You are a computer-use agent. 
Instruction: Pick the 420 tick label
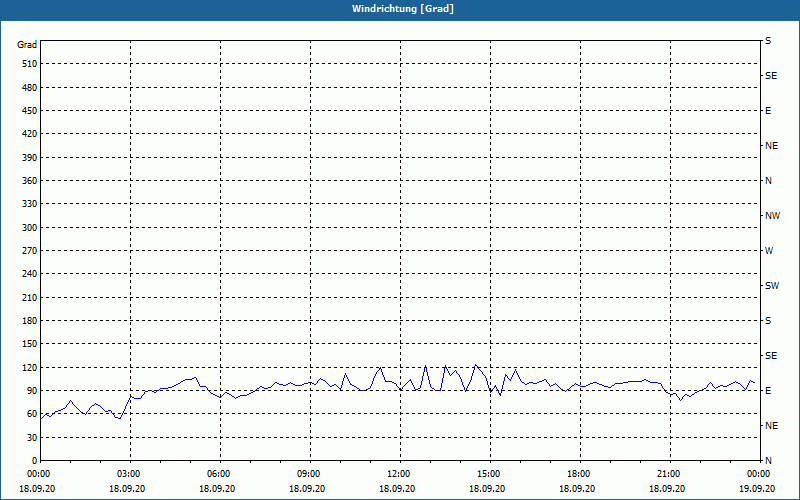coord(30,134)
